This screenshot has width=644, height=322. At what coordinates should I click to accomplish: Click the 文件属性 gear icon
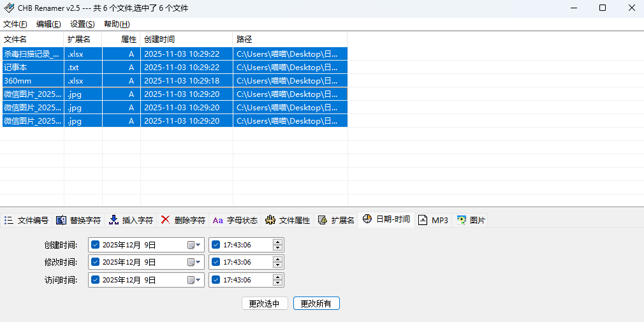pyautogui.click(x=270, y=220)
